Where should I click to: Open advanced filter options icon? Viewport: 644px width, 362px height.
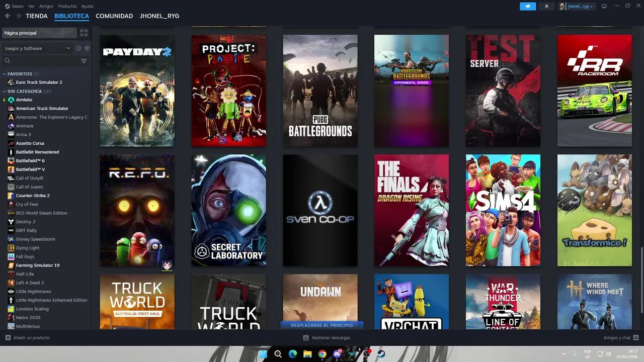tap(84, 61)
